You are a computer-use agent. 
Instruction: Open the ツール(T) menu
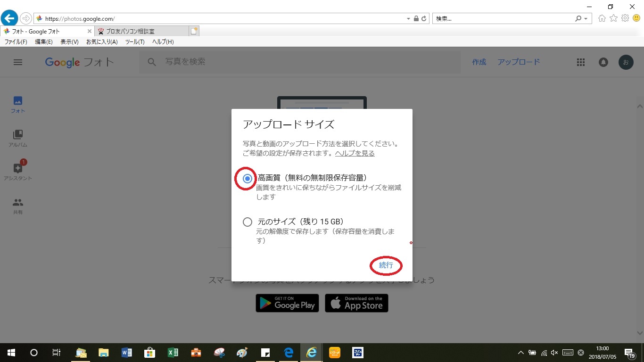pyautogui.click(x=135, y=42)
